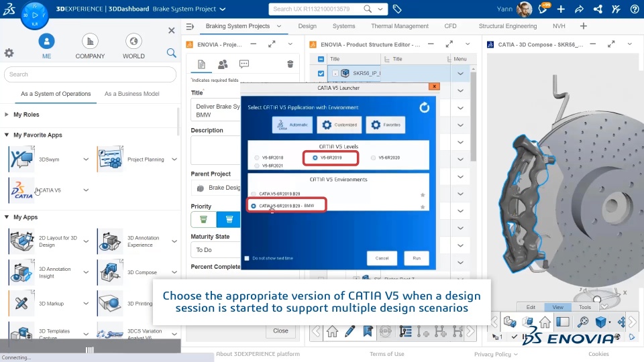Open the 2D Layout for 3D Design app
The height and width of the screenshot is (362, 644).
coord(21,241)
